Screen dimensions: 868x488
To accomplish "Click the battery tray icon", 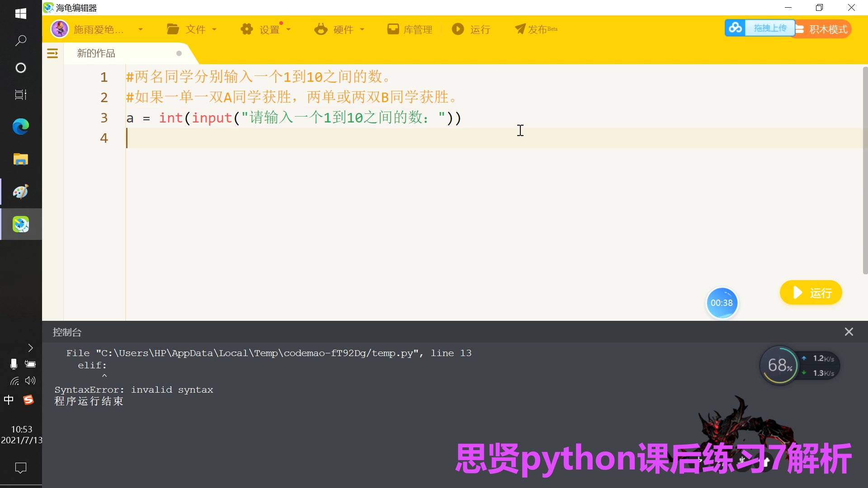I will pyautogui.click(x=30, y=364).
